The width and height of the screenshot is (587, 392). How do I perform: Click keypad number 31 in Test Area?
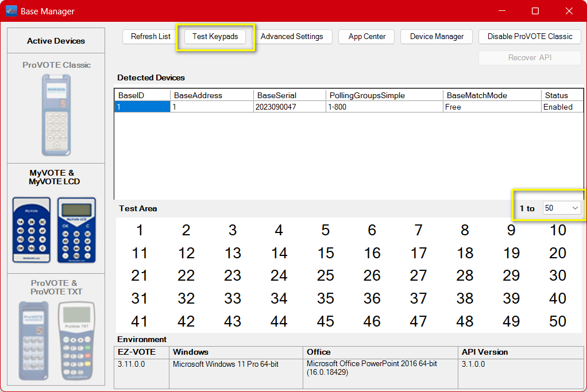139,298
